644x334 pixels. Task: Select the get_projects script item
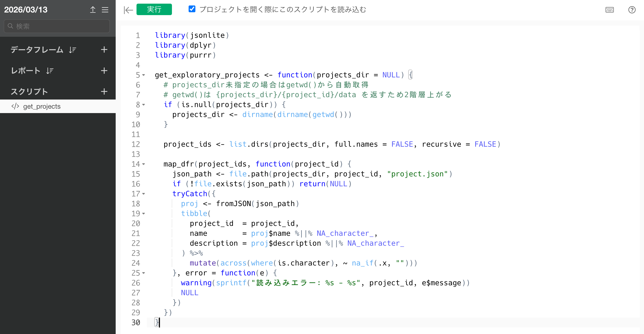[42, 106]
